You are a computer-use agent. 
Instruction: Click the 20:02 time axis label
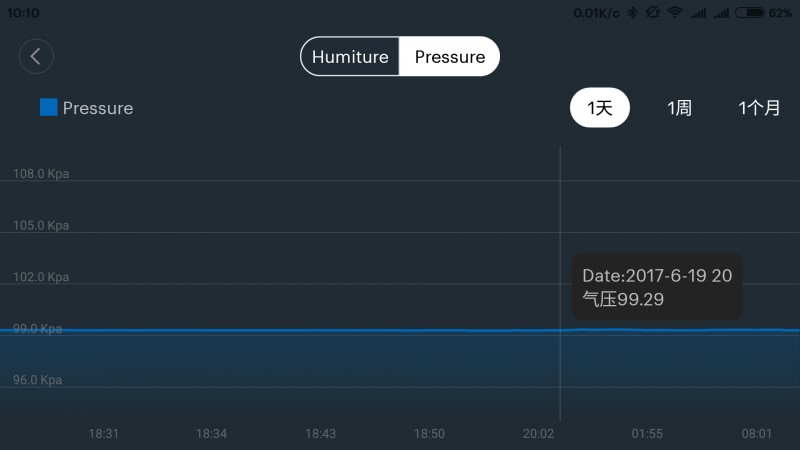[538, 434]
